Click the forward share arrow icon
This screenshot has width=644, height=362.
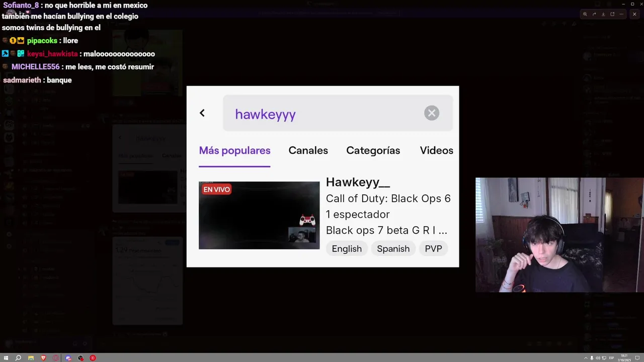pyautogui.click(x=594, y=14)
